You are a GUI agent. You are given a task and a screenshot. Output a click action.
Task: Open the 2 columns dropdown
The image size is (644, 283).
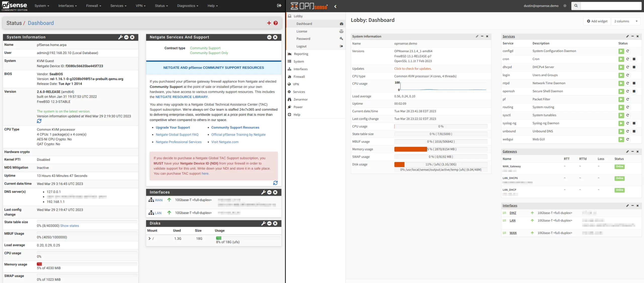coord(626,21)
